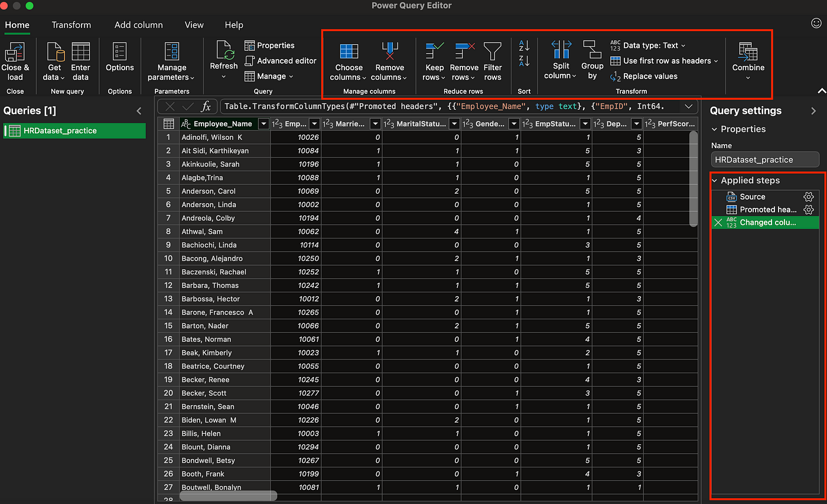Click the Group by icon
Viewport: 827px width, 504px height.
[592, 59]
